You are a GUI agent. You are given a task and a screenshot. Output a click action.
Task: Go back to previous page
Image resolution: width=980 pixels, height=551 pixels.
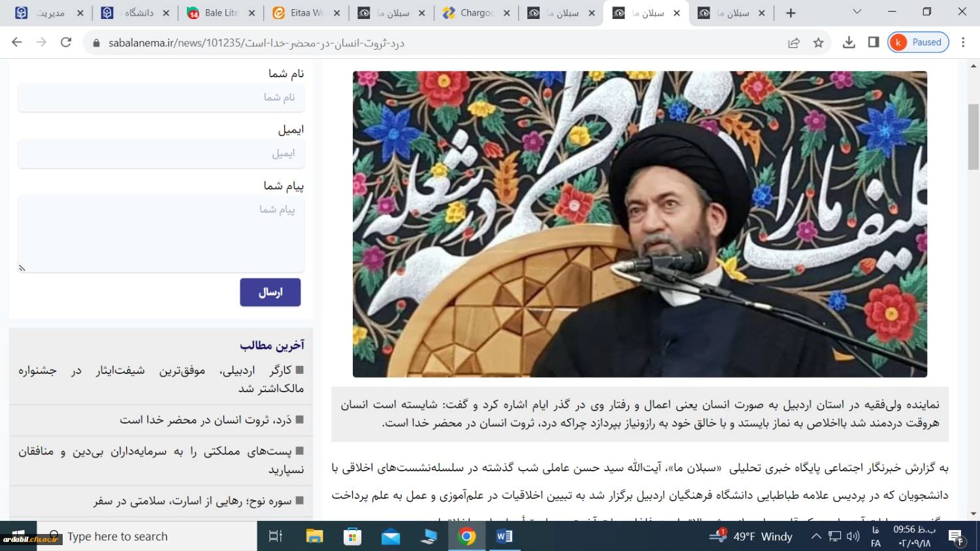point(17,42)
